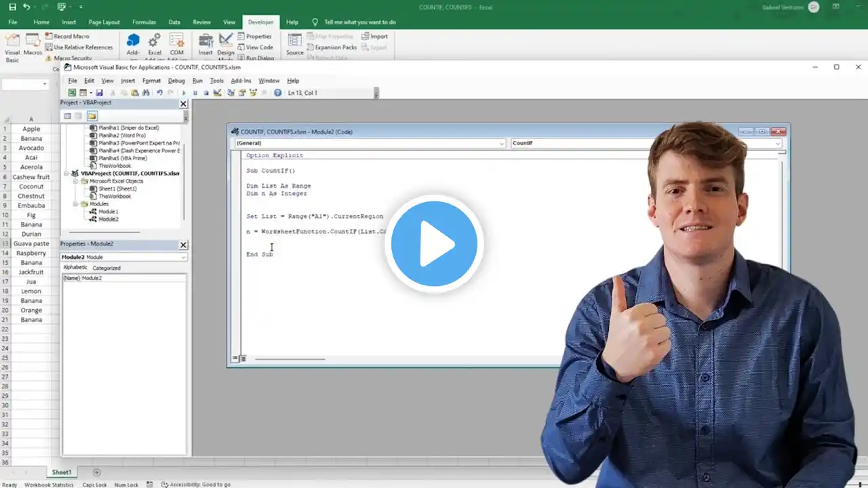Run the macro with the green play icon
This screenshot has height=488, width=868.
(184, 93)
